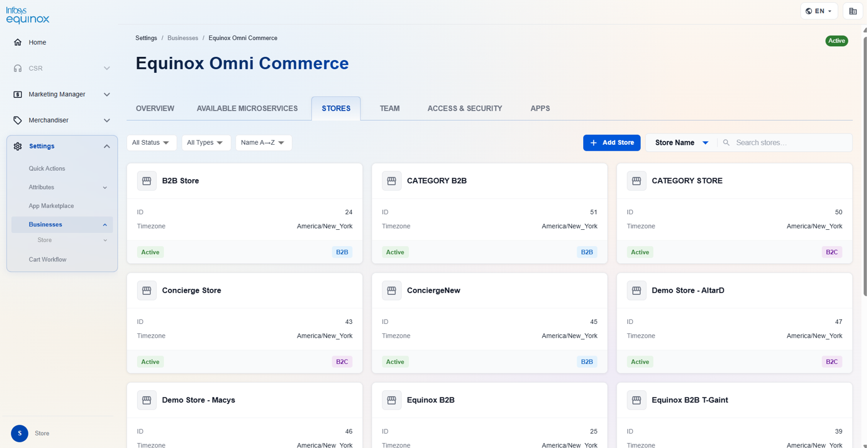The width and height of the screenshot is (868, 448).
Task: Click the Settings gear icon
Action: [18, 146]
